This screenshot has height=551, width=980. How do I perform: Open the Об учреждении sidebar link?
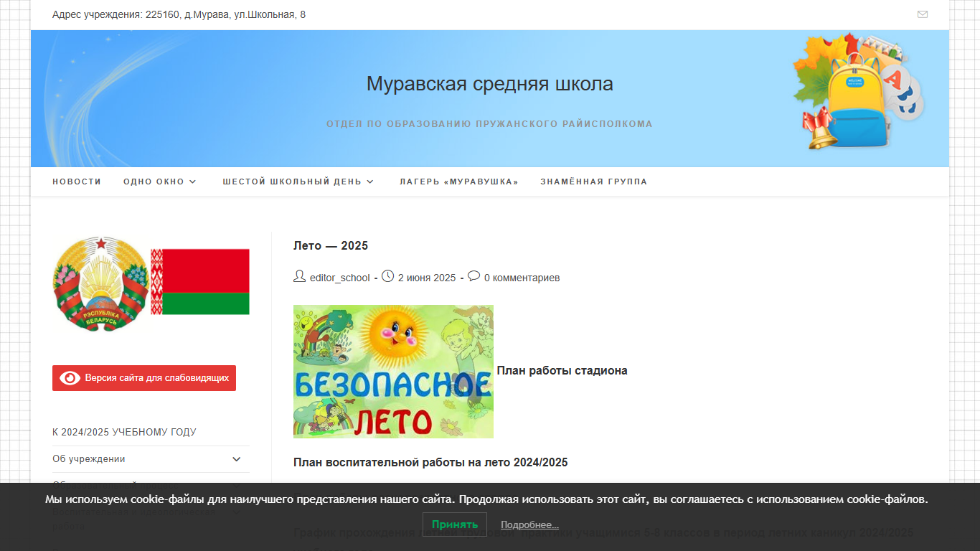click(x=89, y=459)
